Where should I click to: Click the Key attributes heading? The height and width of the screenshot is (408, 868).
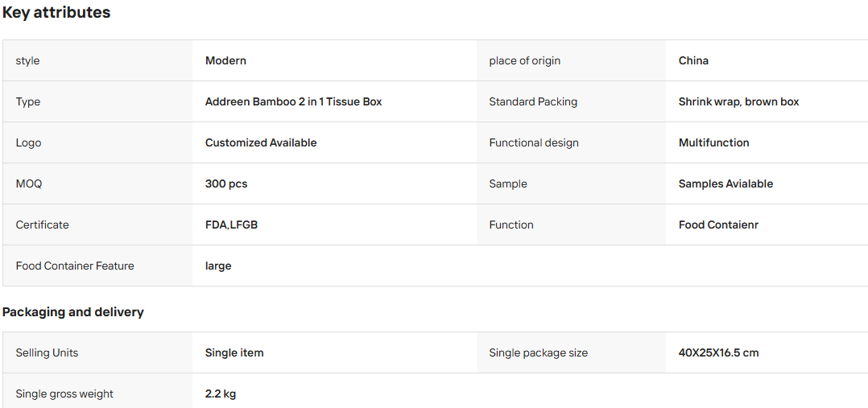56,13
